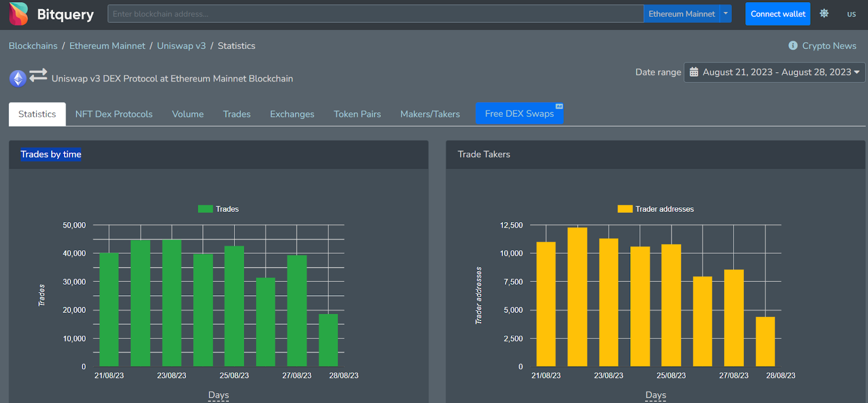Open the Exchanges tab
The width and height of the screenshot is (868, 403).
[292, 114]
